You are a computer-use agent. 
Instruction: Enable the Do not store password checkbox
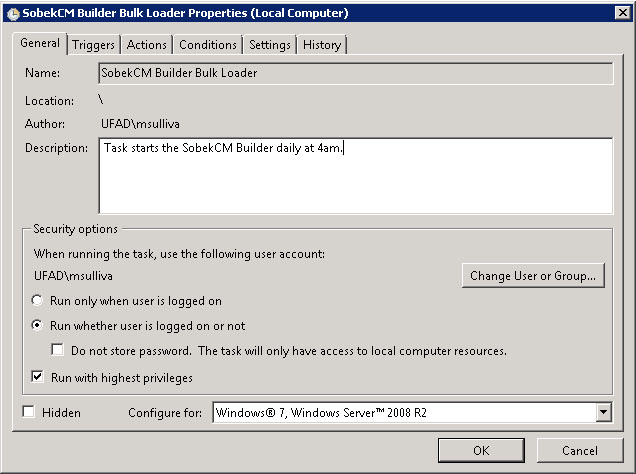(58, 350)
